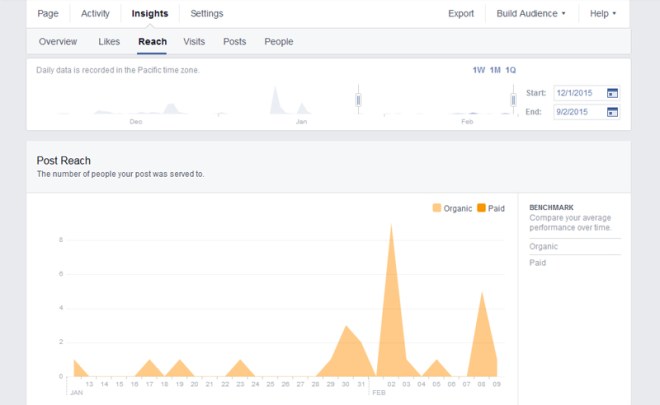This screenshot has height=405, width=660.
Task: Toggle the Organic legend swatch
Action: (436, 208)
